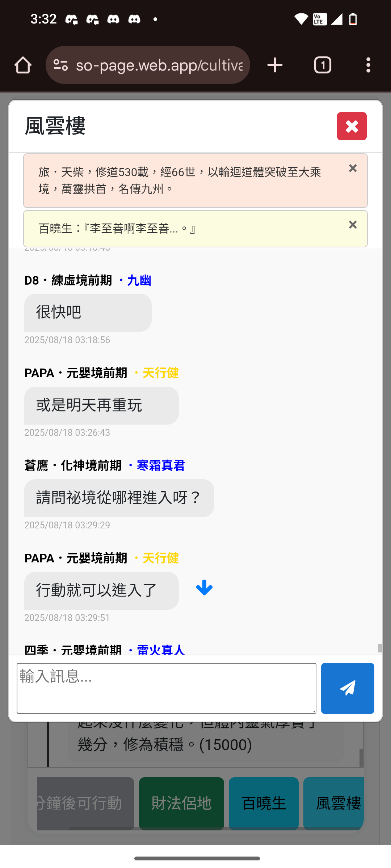Tap the 九幽 sect name link
Image resolution: width=391 pixels, height=868 pixels.
coord(139,280)
